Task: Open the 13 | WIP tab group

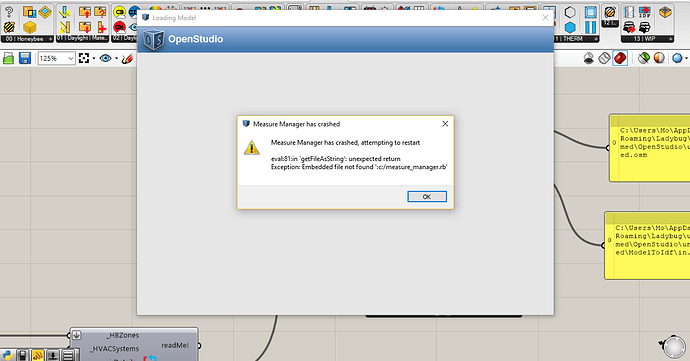Action: tap(647, 39)
